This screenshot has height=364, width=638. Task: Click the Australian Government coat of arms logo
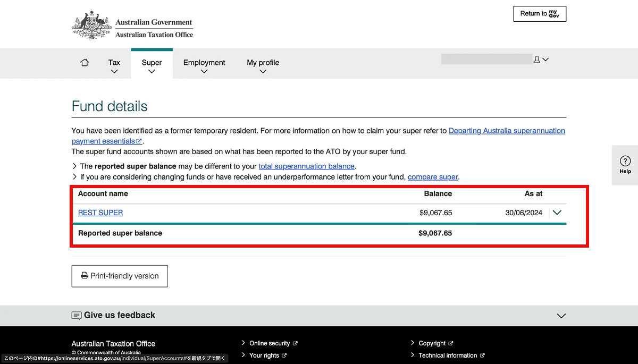click(91, 26)
